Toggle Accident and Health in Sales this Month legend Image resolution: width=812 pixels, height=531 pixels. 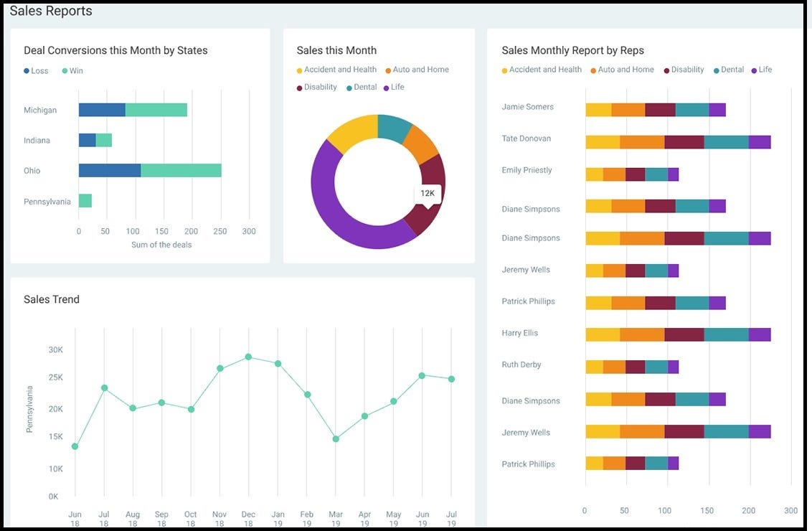(336, 70)
